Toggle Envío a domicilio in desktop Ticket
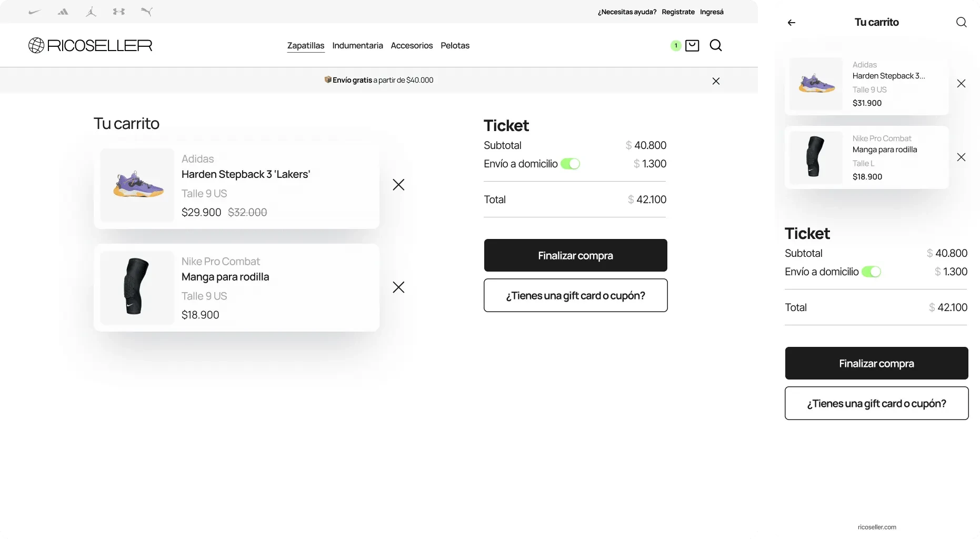Image resolution: width=980 pixels, height=539 pixels. point(570,164)
